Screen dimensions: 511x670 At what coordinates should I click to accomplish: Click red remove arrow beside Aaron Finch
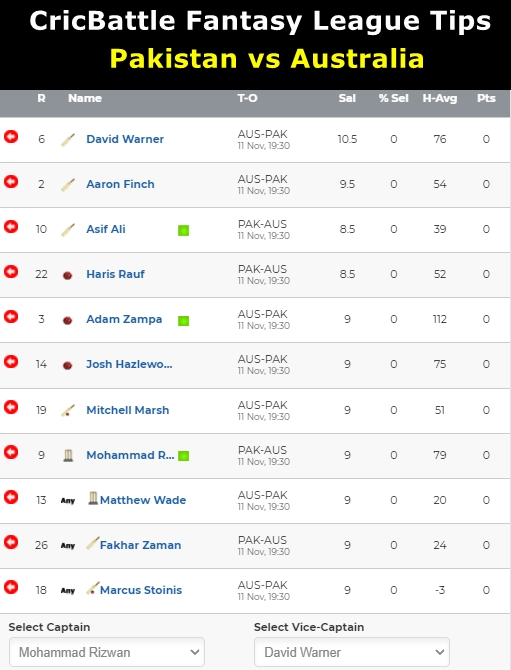[11, 182]
